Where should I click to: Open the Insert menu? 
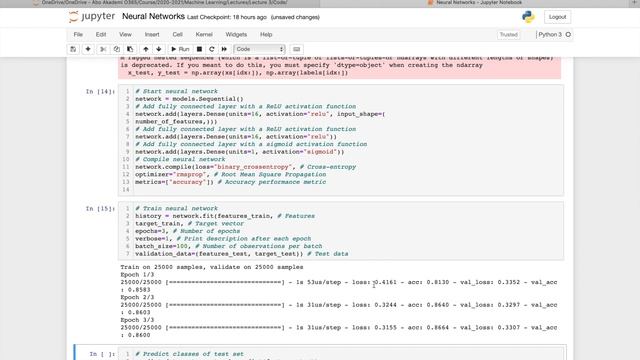tap(152, 35)
